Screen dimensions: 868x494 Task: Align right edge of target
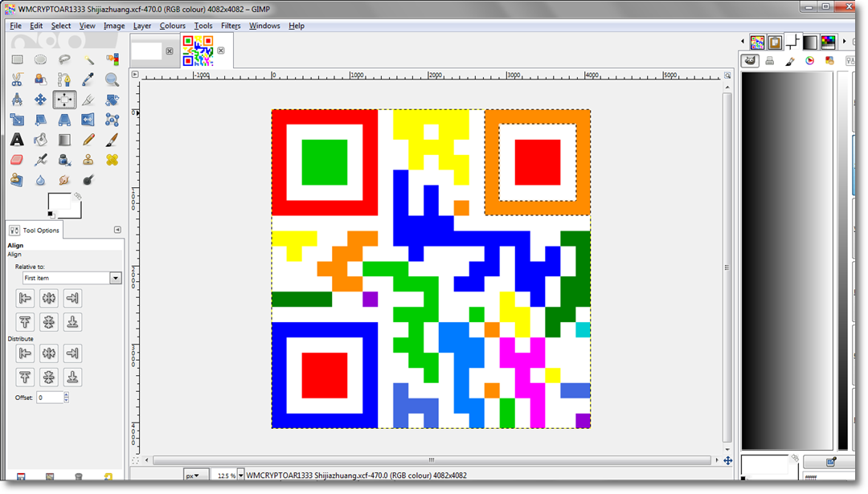click(x=72, y=298)
